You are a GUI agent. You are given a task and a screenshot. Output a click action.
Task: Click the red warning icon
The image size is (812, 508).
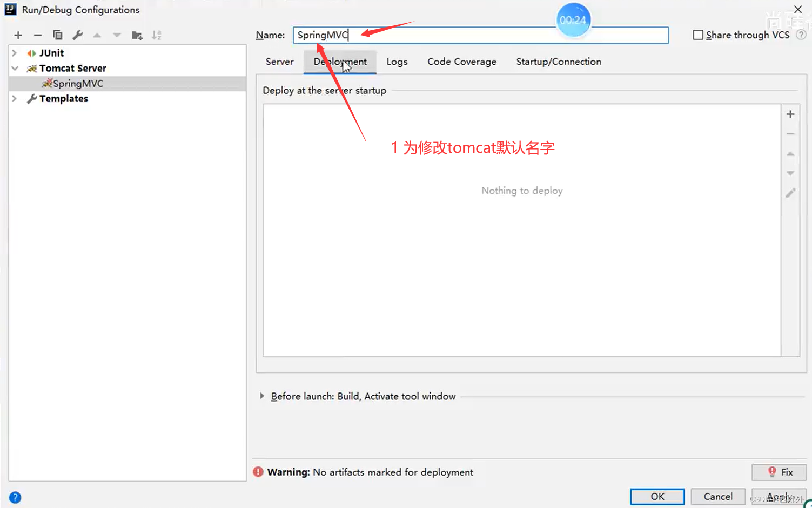point(258,472)
